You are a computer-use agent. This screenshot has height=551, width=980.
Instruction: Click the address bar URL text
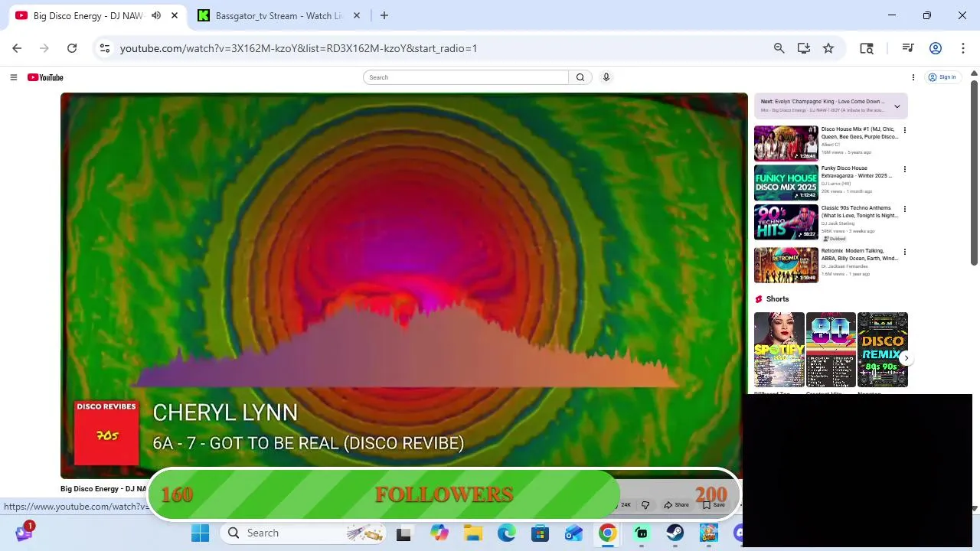click(299, 48)
